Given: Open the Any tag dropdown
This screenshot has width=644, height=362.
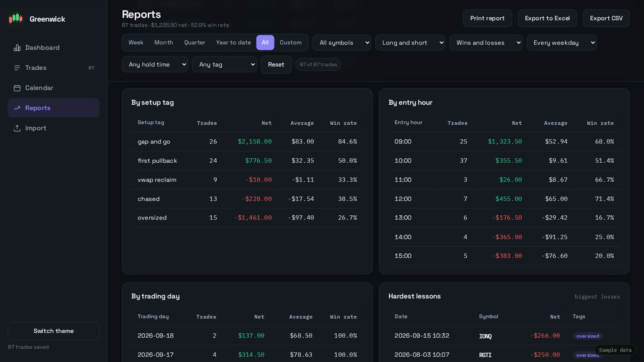Looking at the screenshot, I should click(224, 65).
